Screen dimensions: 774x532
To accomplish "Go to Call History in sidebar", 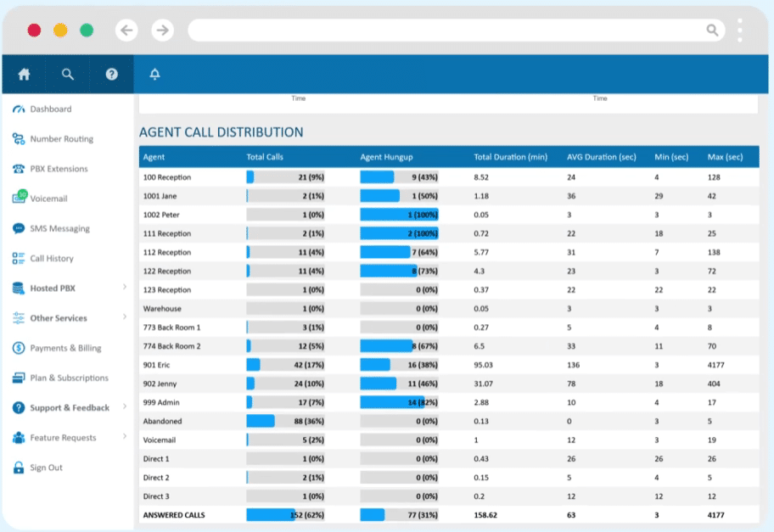I will (52, 259).
